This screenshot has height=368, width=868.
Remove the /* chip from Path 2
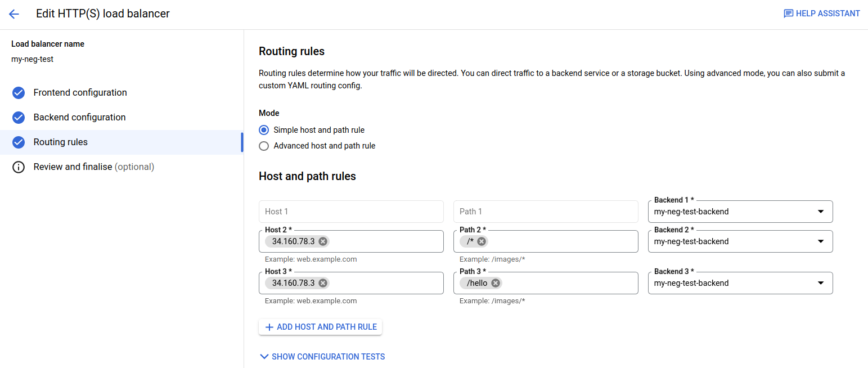482,241
